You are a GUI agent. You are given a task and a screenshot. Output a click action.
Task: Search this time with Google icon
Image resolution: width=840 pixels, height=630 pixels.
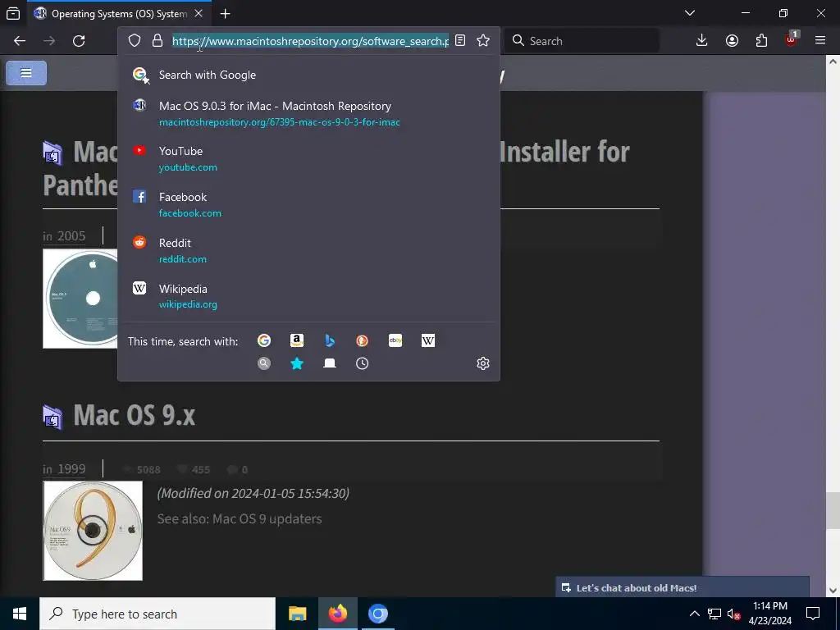pos(264,340)
